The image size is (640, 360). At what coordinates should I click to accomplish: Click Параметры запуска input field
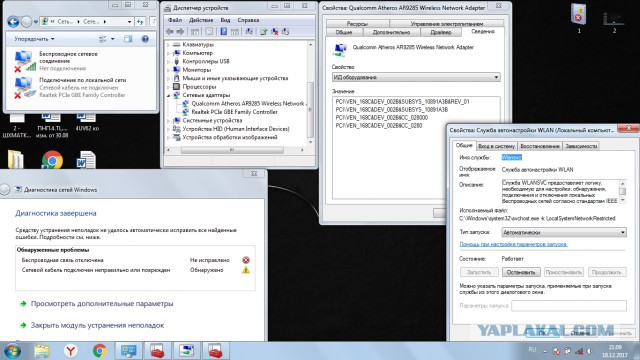tap(569, 306)
